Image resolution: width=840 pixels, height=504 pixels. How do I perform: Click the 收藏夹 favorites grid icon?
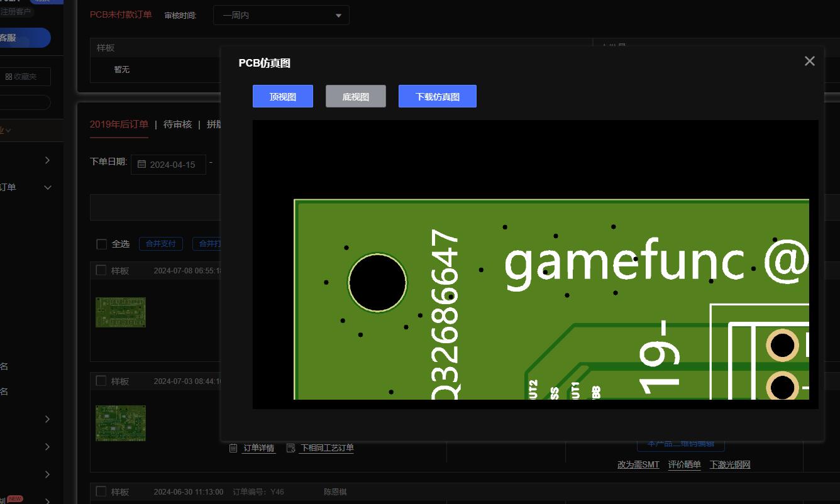point(9,77)
